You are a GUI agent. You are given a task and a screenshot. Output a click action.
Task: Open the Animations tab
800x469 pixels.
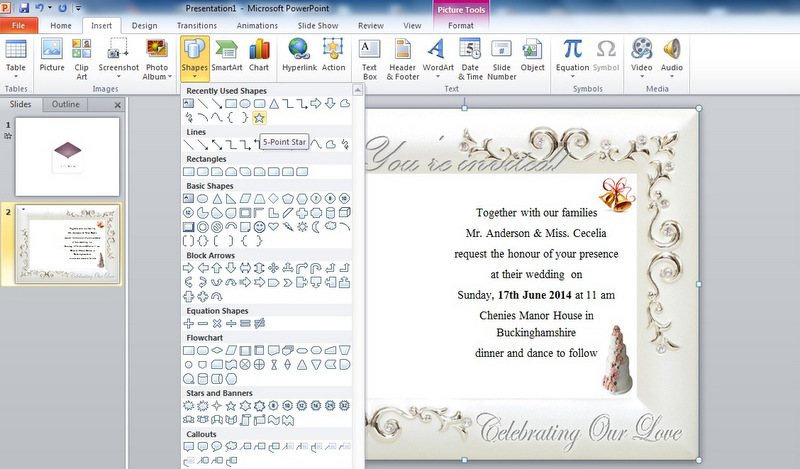click(257, 26)
